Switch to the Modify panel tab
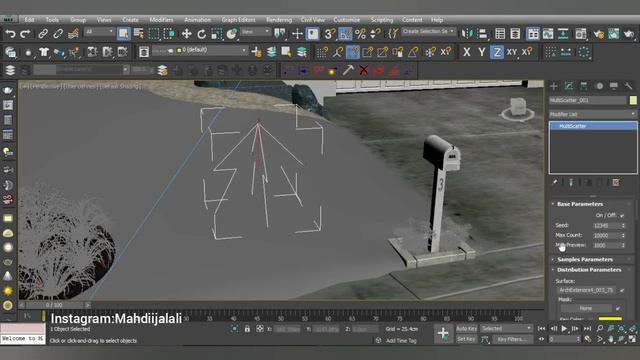640x360 pixels. coord(569,86)
